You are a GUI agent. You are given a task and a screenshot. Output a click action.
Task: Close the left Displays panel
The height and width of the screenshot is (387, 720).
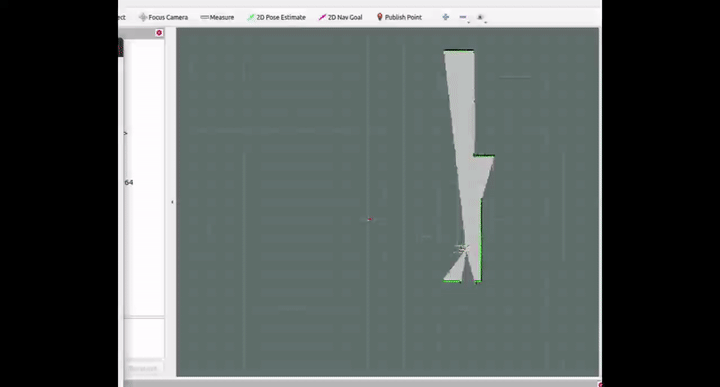159,33
